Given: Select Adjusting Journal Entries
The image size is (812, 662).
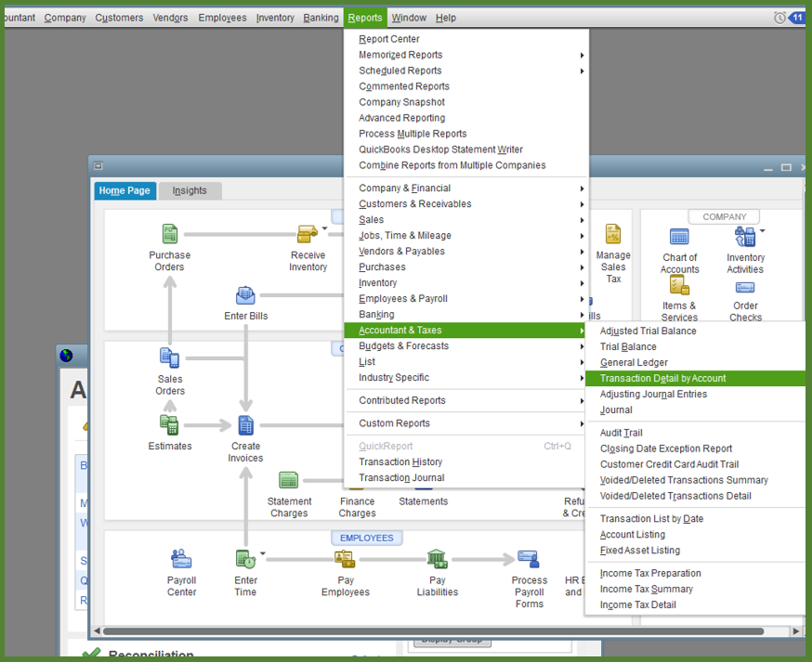Looking at the screenshot, I should [653, 395].
